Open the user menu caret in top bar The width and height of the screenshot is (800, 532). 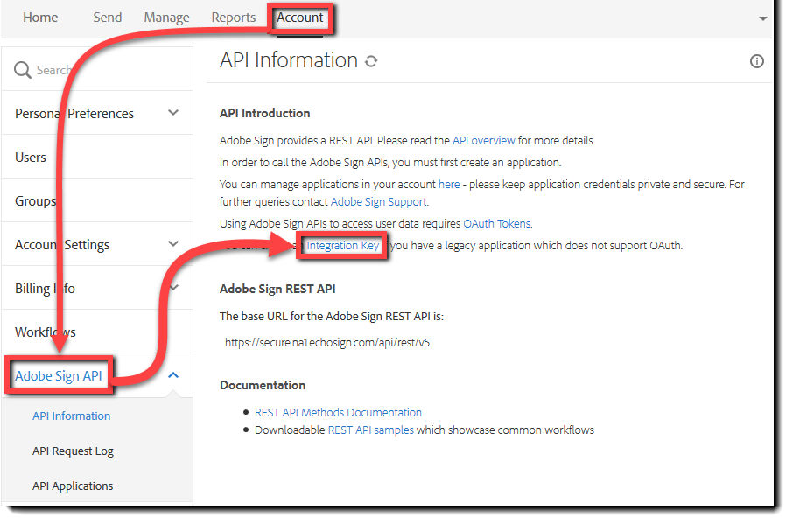pos(762,18)
